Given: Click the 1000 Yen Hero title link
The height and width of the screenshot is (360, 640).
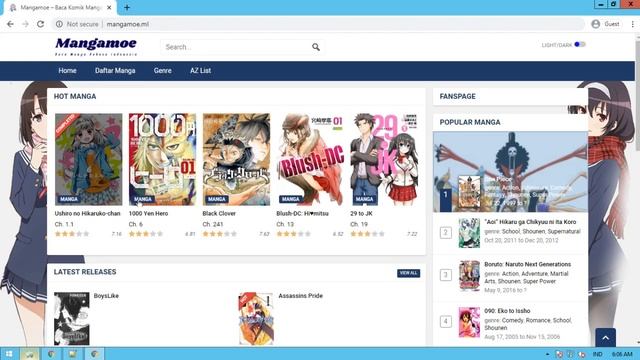Looking at the screenshot, I should (x=148, y=213).
